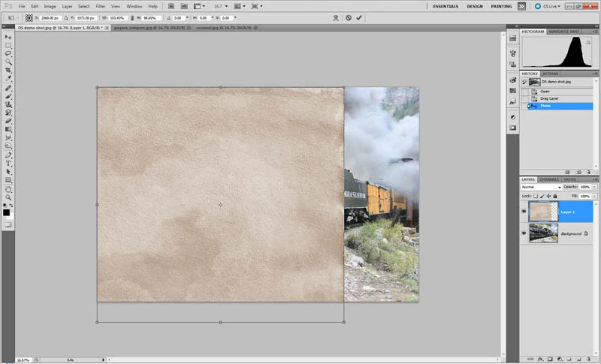Select the Quick Selection tool

click(8, 62)
